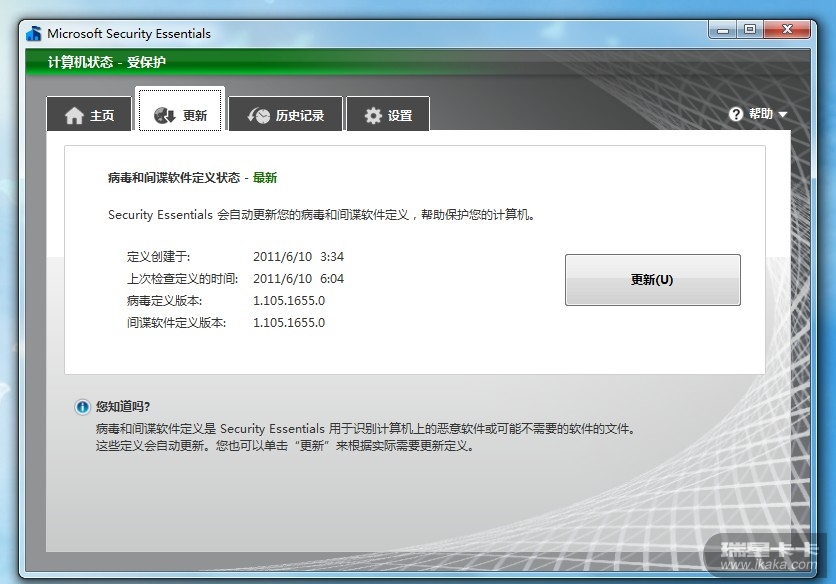Click the 计算机状态 - 受保护 status banner text

pyautogui.click(x=107, y=62)
